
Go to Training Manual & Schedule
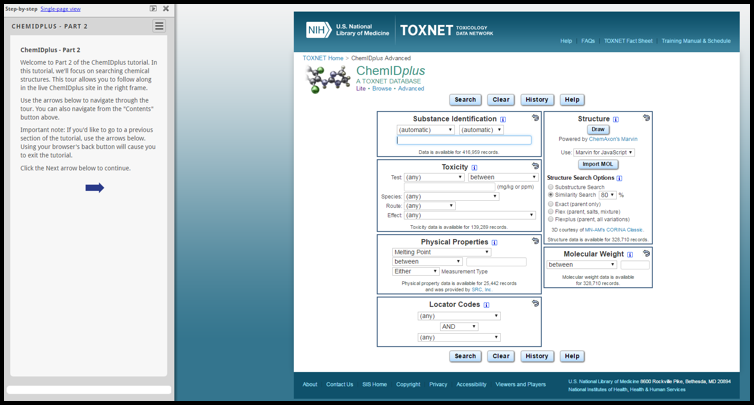pos(695,41)
